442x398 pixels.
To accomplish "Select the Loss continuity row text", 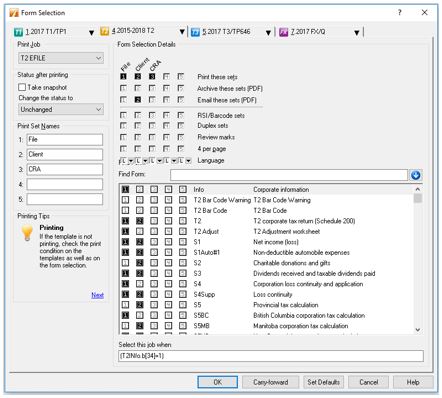I will 273,294.
